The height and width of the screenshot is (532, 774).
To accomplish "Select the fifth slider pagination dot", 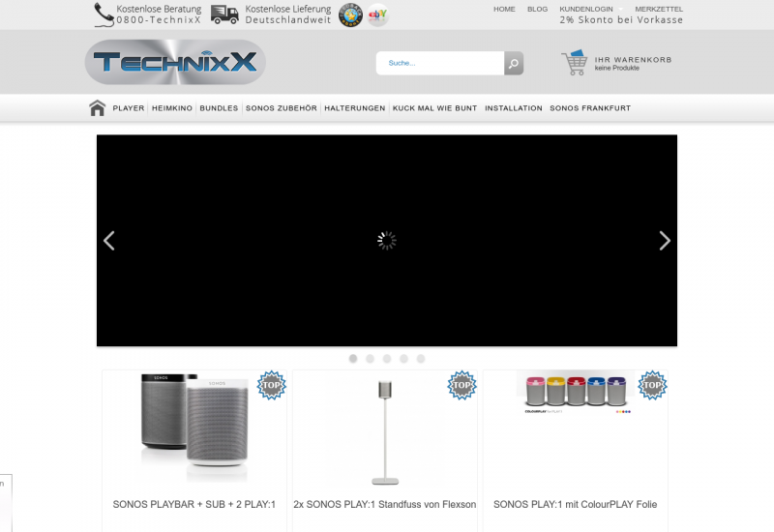I will 421,359.
